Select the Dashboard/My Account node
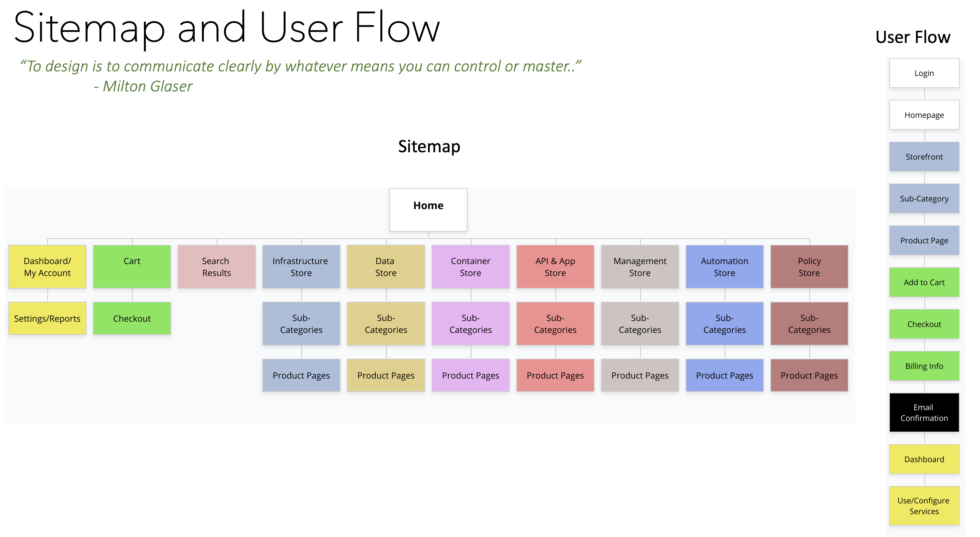The image size is (980, 537). pos(47,267)
